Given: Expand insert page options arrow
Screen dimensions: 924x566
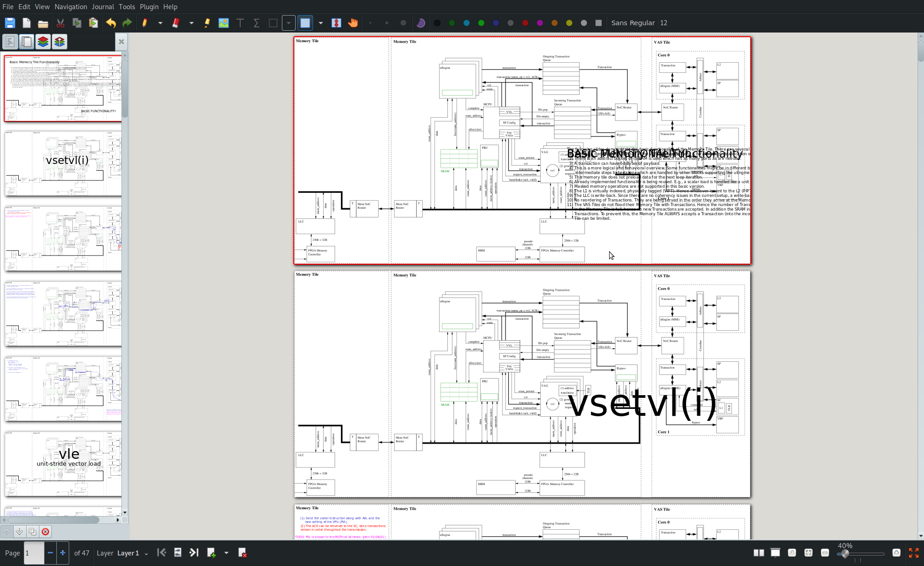Looking at the screenshot, I should pyautogui.click(x=226, y=553).
